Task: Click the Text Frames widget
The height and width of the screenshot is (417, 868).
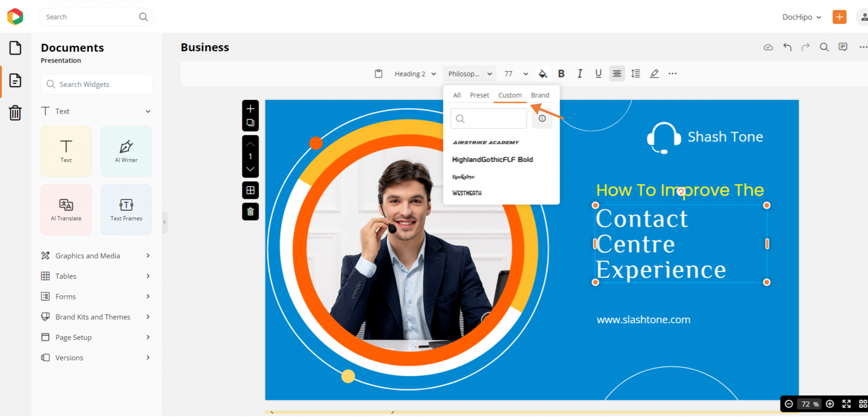Action: tap(126, 209)
